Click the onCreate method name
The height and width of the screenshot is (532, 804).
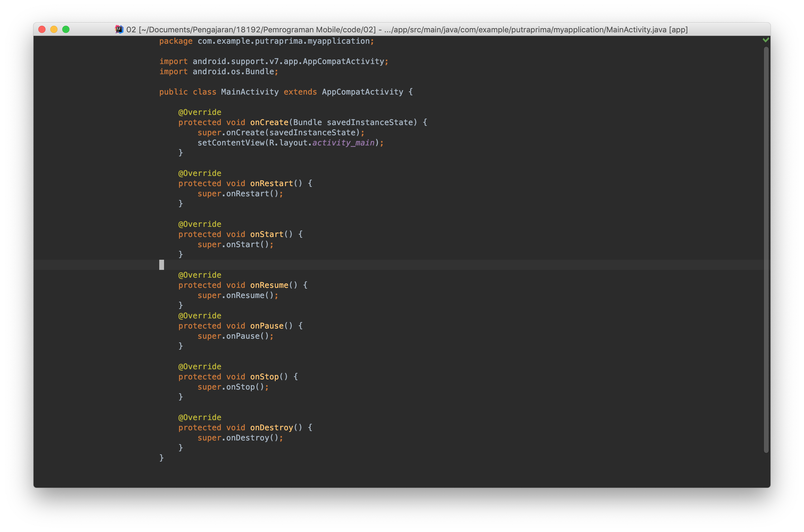(x=269, y=122)
